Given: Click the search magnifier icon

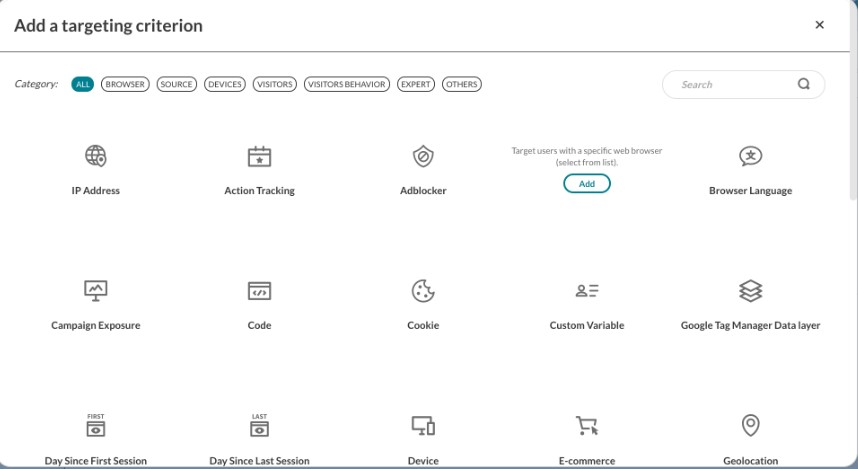Looking at the screenshot, I should pyautogui.click(x=803, y=84).
